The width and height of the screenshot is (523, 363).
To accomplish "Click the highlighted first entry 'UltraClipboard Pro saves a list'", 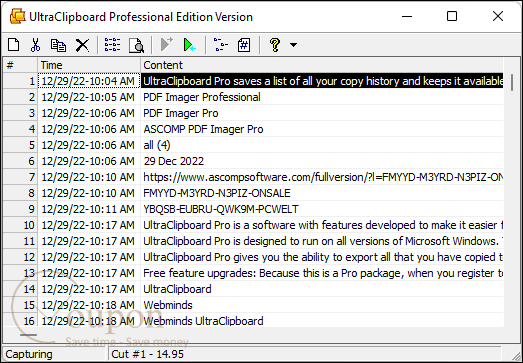I will coord(322,81).
